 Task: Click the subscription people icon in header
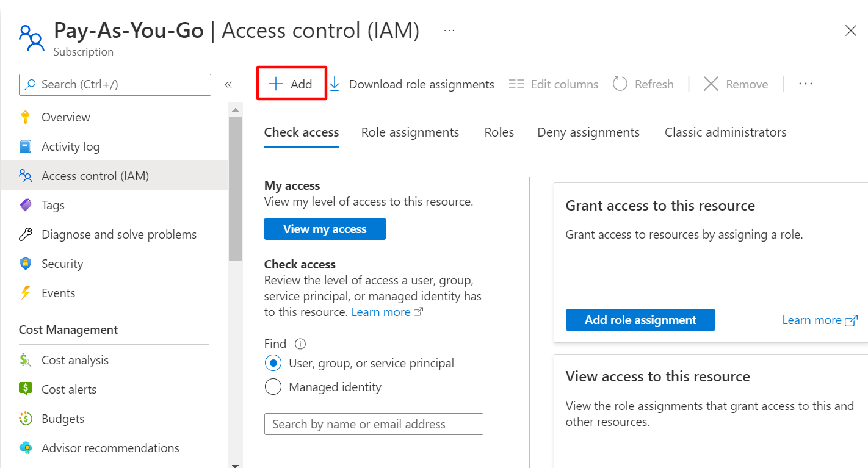[x=32, y=38]
